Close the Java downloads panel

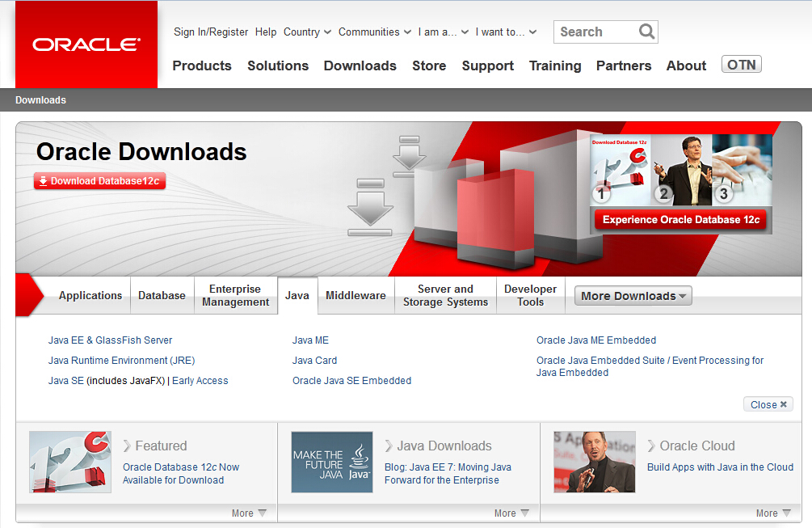[x=768, y=404]
